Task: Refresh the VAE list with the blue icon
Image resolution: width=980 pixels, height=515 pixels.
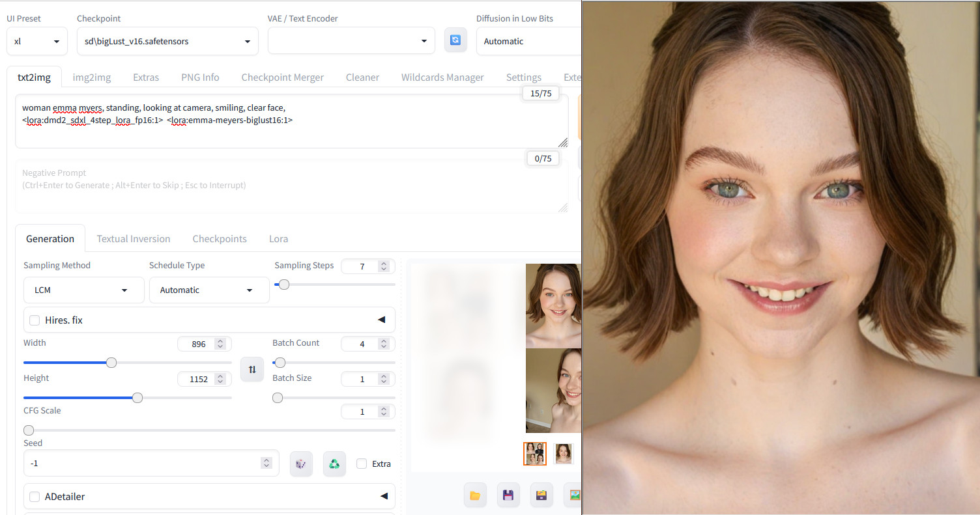Action: point(455,40)
